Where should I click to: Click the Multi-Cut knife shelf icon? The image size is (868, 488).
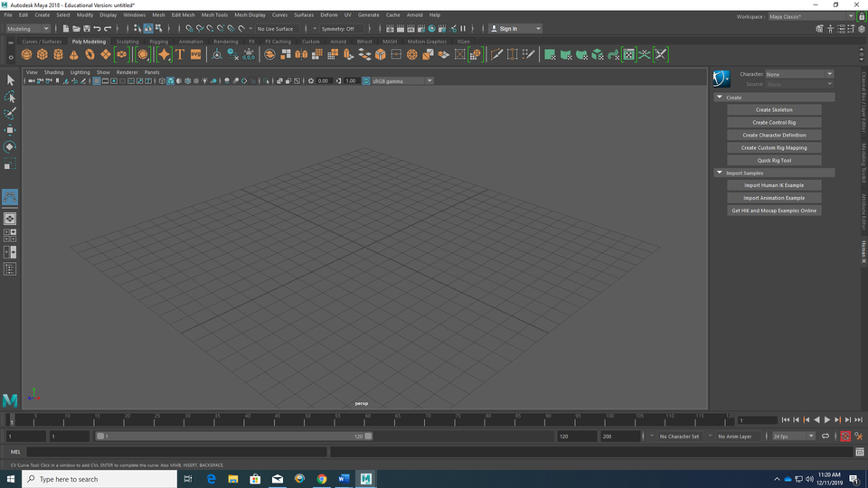pyautogui.click(x=496, y=54)
